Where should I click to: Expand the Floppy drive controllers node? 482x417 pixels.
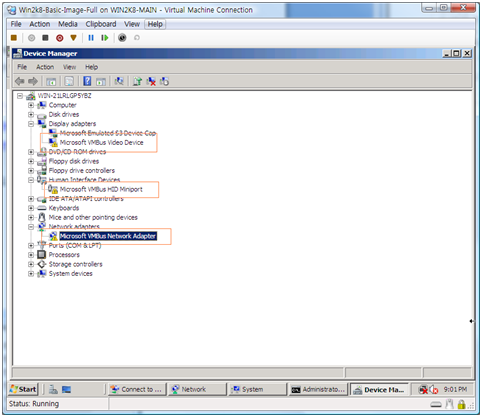tap(31, 171)
